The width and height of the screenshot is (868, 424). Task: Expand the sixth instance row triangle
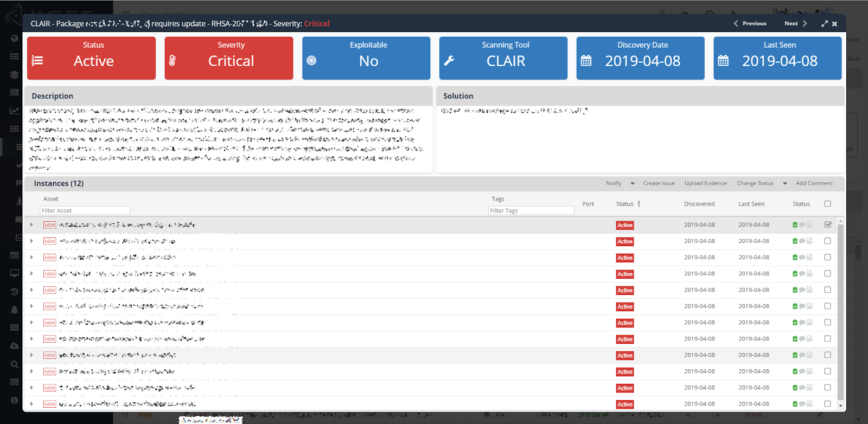(31, 306)
